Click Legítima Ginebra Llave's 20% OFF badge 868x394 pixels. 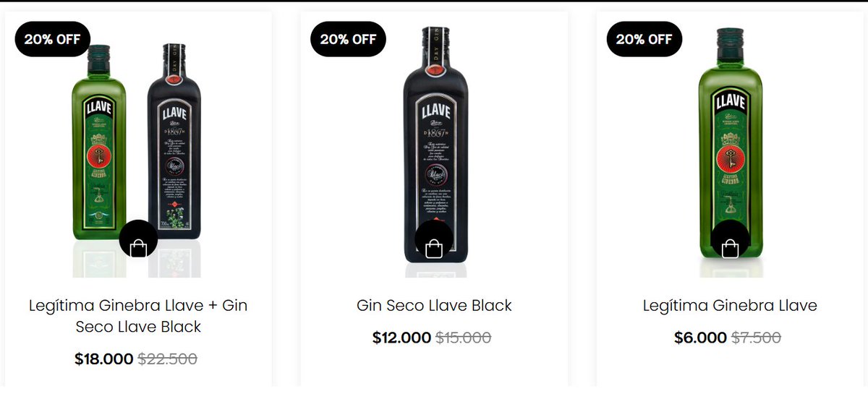(x=644, y=39)
